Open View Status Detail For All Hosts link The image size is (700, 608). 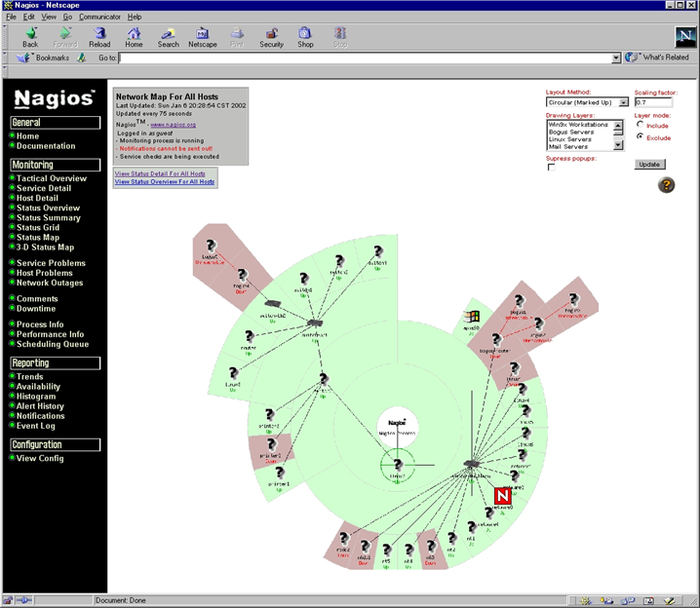pos(165,172)
